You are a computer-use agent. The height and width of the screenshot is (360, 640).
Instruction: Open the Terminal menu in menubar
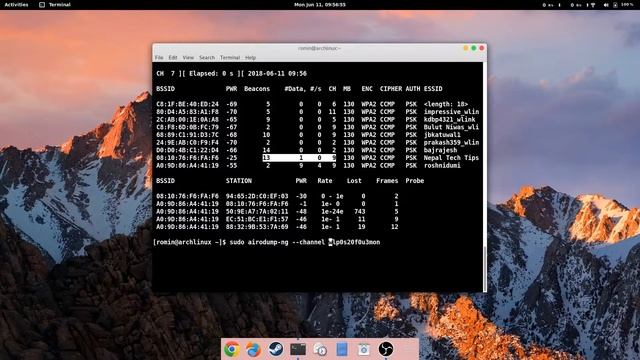point(230,58)
